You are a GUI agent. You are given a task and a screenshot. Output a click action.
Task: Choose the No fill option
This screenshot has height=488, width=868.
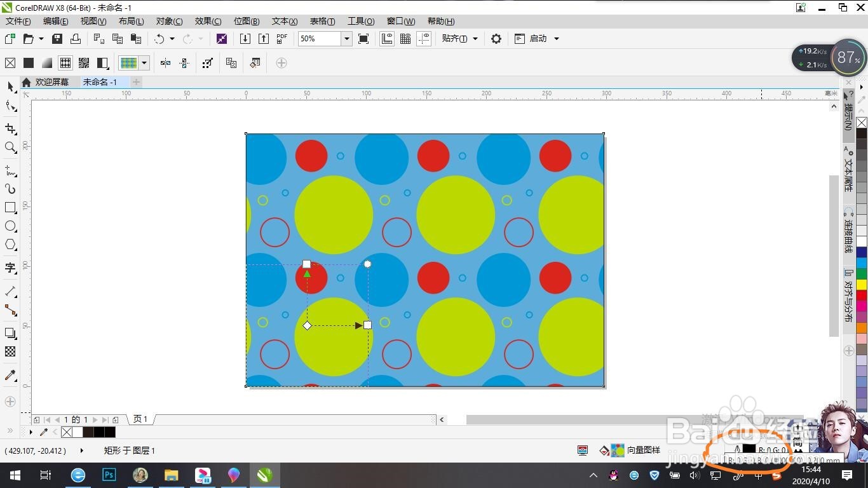tap(10, 63)
